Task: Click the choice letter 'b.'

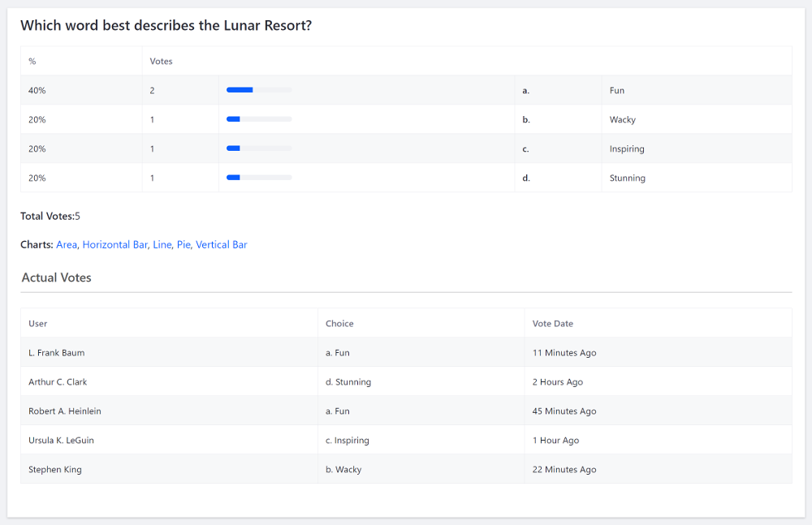Action: (526, 119)
